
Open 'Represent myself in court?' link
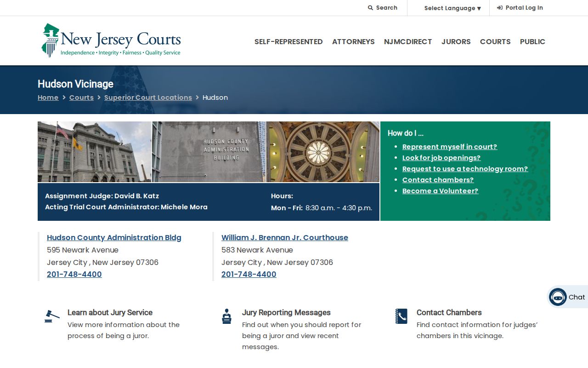tap(450, 147)
